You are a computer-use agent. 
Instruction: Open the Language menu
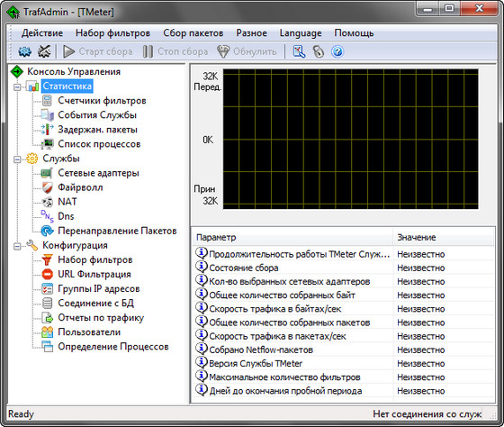pos(301,32)
